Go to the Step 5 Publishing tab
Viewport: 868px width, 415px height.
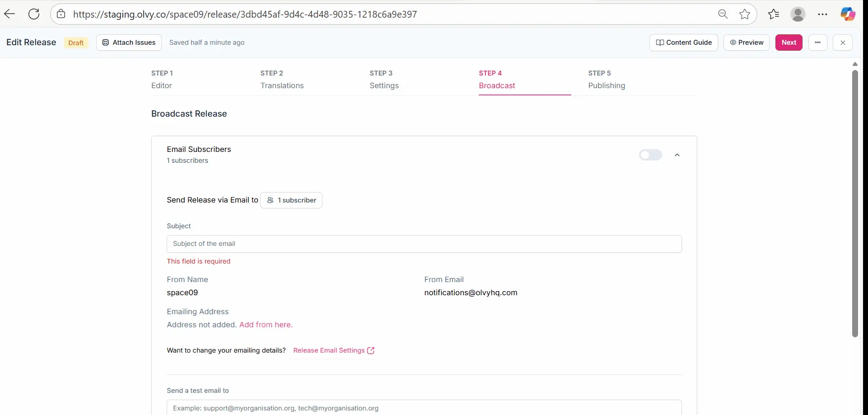[607, 85]
